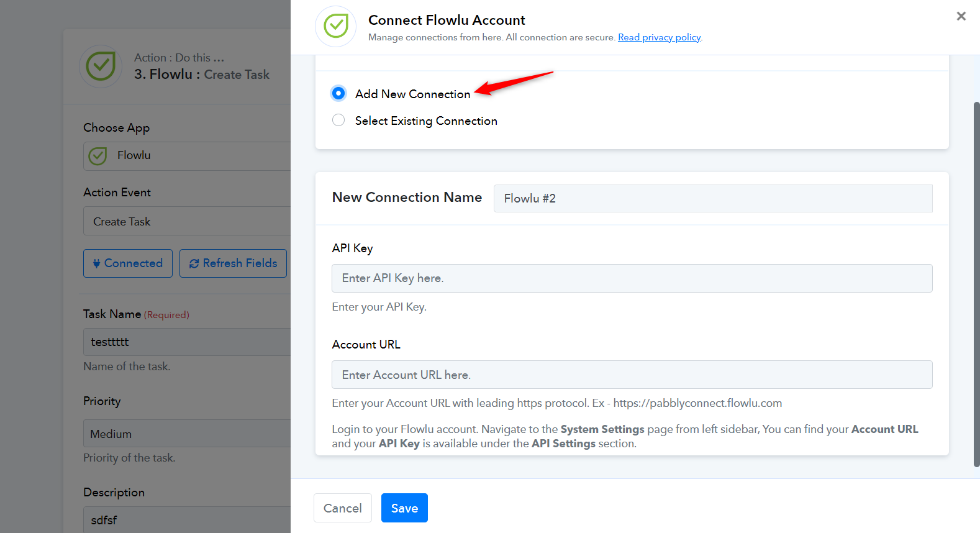Viewport: 980px width, 533px height.
Task: Close the Connect Flowlu Account panel
Action: pyautogui.click(x=961, y=16)
